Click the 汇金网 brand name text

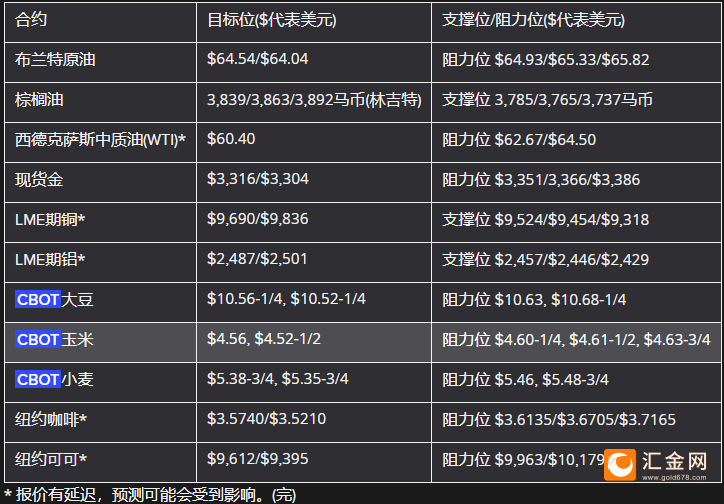tap(674, 460)
